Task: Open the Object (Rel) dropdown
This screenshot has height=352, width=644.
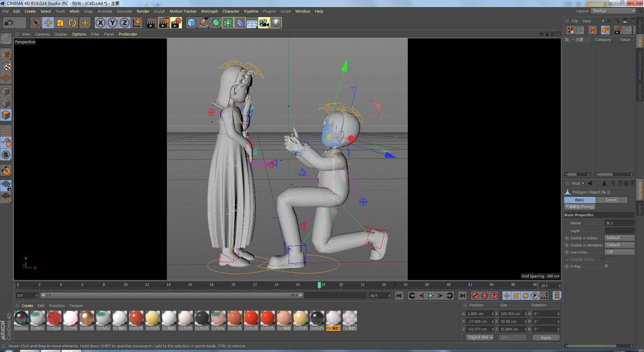Action: 480,338
